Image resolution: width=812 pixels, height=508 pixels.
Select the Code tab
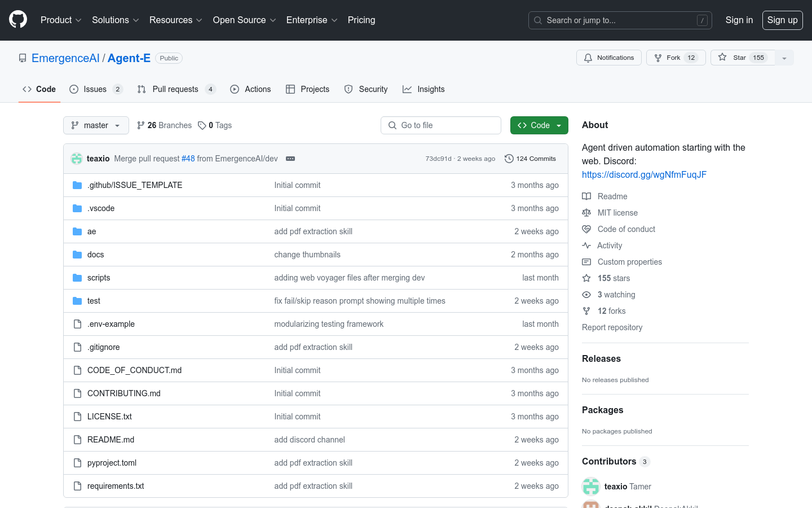[x=39, y=89]
